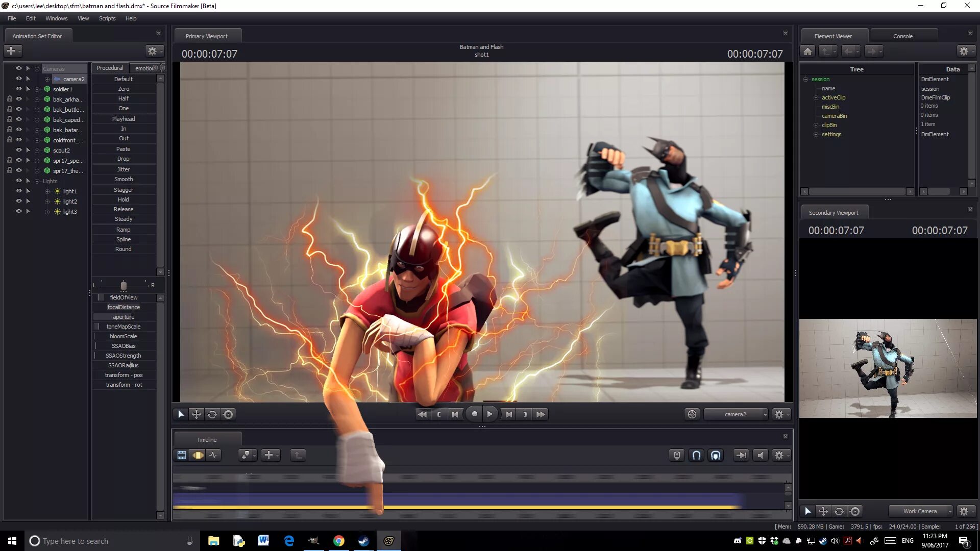980x551 pixels.
Task: Collapse the Lights group in Animation Set Editor
Action: point(37,181)
